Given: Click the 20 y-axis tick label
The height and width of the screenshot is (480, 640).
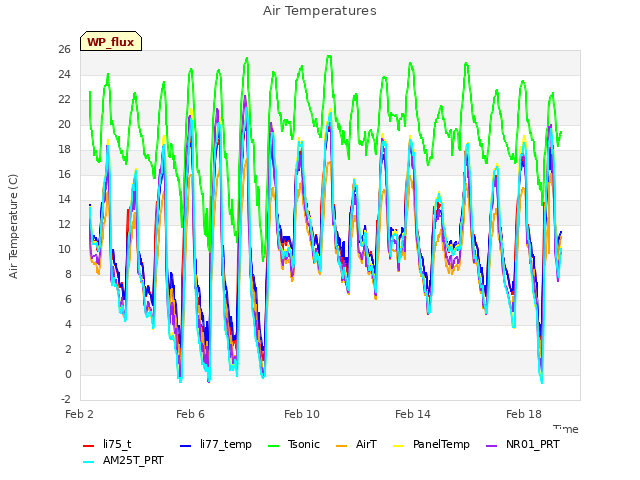Looking at the screenshot, I should click(64, 125).
